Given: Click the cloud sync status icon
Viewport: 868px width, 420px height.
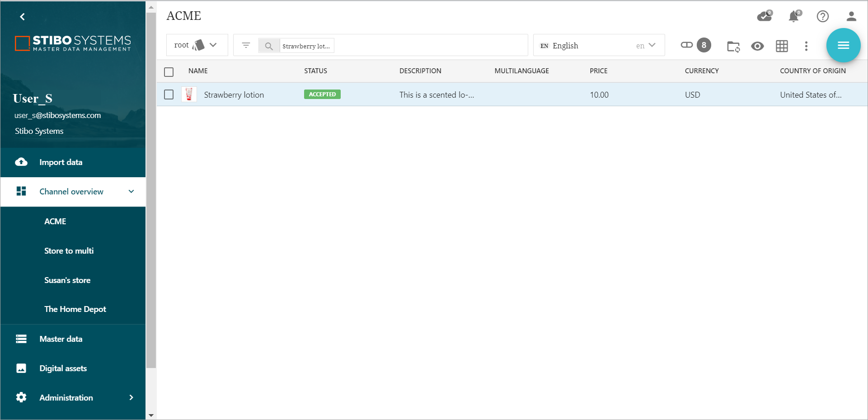Looking at the screenshot, I should click(764, 17).
